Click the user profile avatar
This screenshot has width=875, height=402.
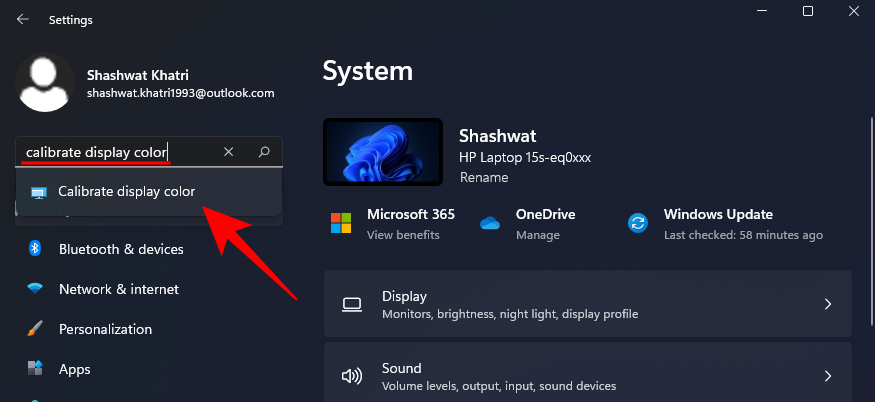46,82
